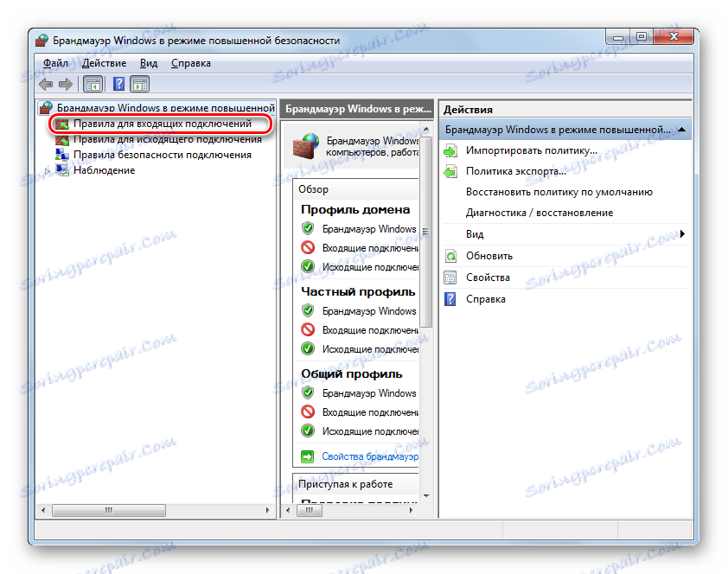Click the Свойства action
Screen dimensions: 728x574
coord(488,277)
